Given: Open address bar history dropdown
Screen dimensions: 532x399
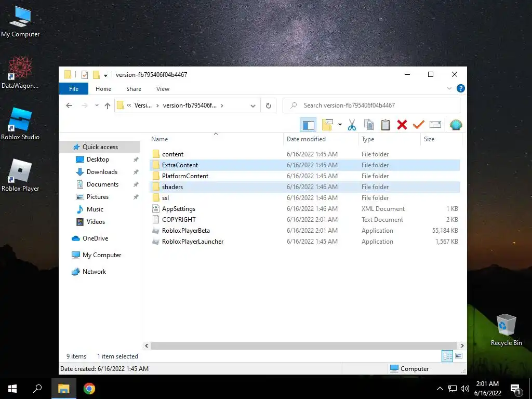Looking at the screenshot, I should point(253,106).
